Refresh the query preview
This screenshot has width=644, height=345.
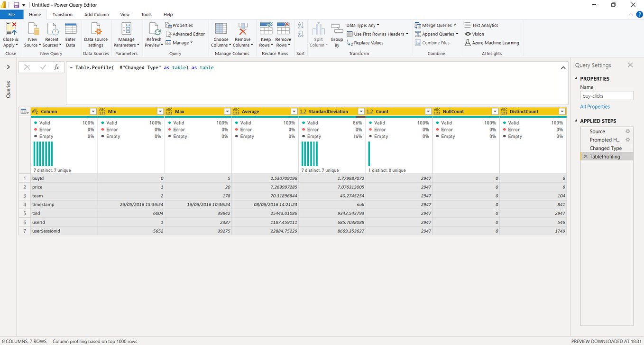tap(153, 34)
